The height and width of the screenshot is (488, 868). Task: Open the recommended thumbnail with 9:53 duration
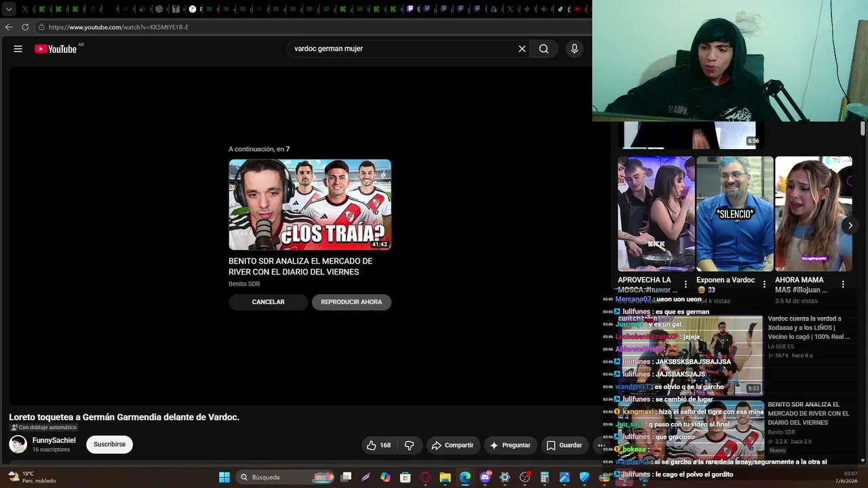point(692,355)
